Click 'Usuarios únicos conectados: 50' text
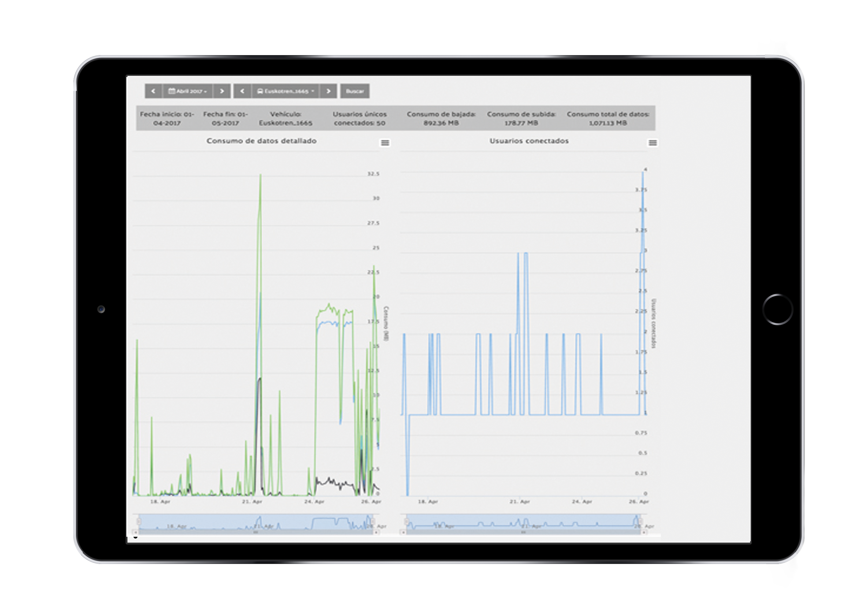Viewport: 846px width, 616px height. tap(360, 119)
